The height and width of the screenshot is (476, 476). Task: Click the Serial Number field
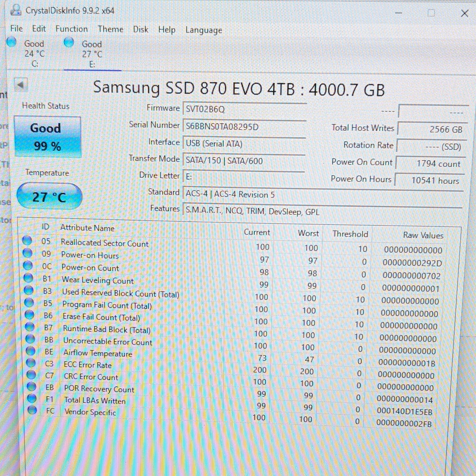point(244,127)
